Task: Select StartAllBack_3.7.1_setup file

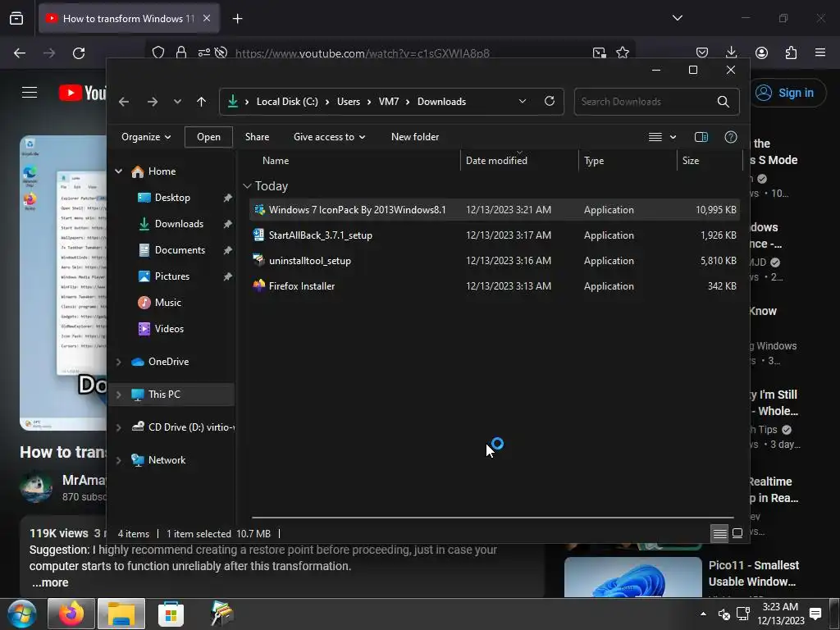Action: 495,235
